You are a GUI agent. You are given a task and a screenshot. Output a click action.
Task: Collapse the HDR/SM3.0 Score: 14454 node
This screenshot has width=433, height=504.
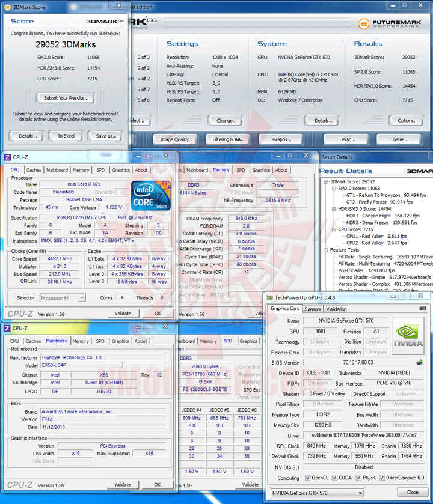pos(334,209)
